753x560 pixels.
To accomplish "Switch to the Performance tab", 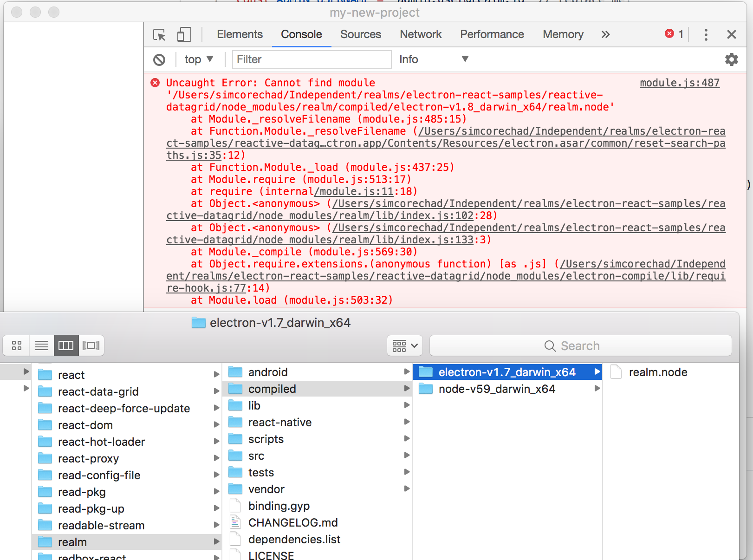I will tap(492, 34).
